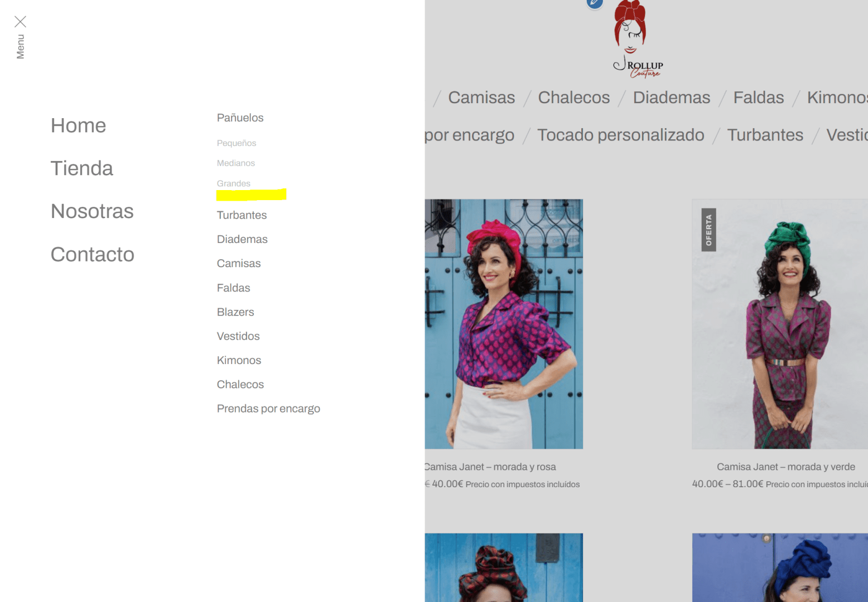Open the Contacto menu item
Viewport: 868px width, 602px height.
click(x=92, y=254)
